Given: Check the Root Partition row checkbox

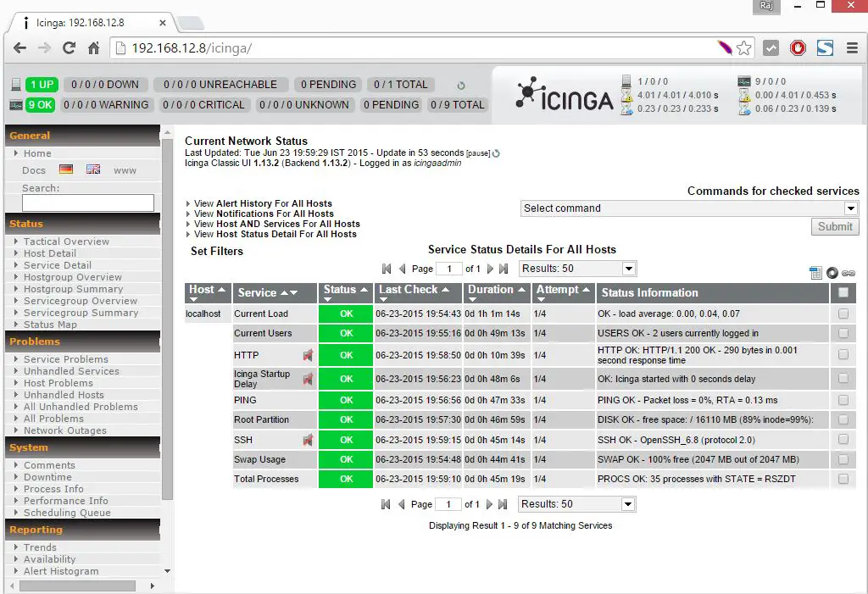Looking at the screenshot, I should pos(843,419).
